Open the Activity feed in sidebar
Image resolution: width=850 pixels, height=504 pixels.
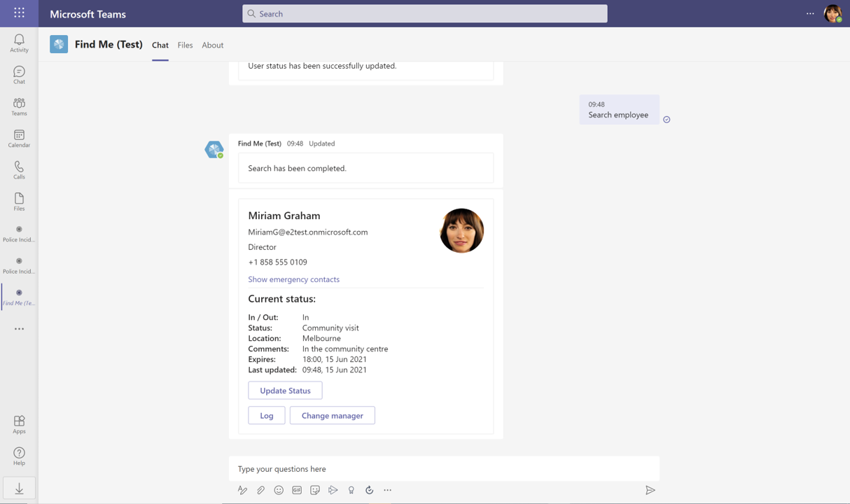[19, 43]
